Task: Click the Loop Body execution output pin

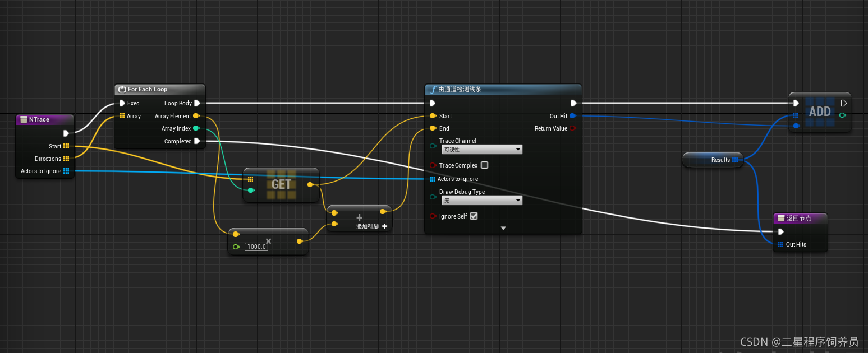Action: click(x=197, y=103)
